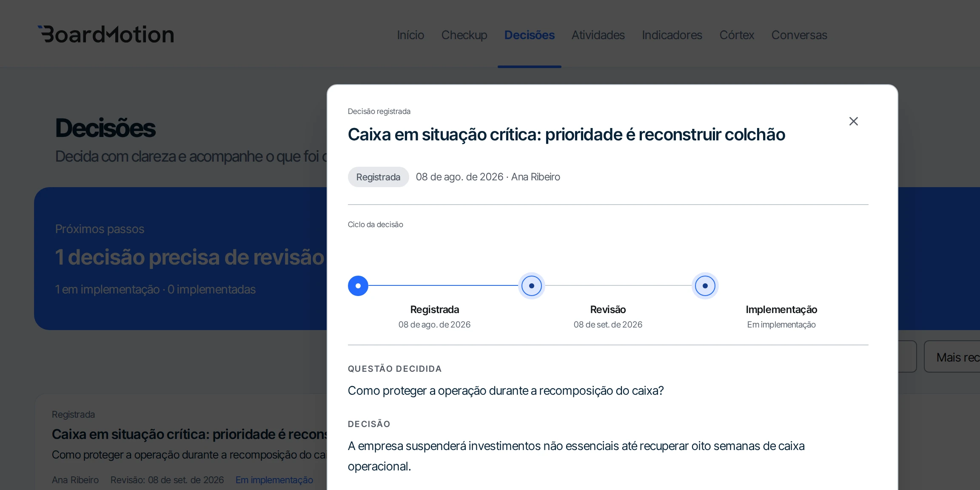980x490 pixels.
Task: Click the '08 de set. de 2026' Revisão date
Action: click(608, 325)
